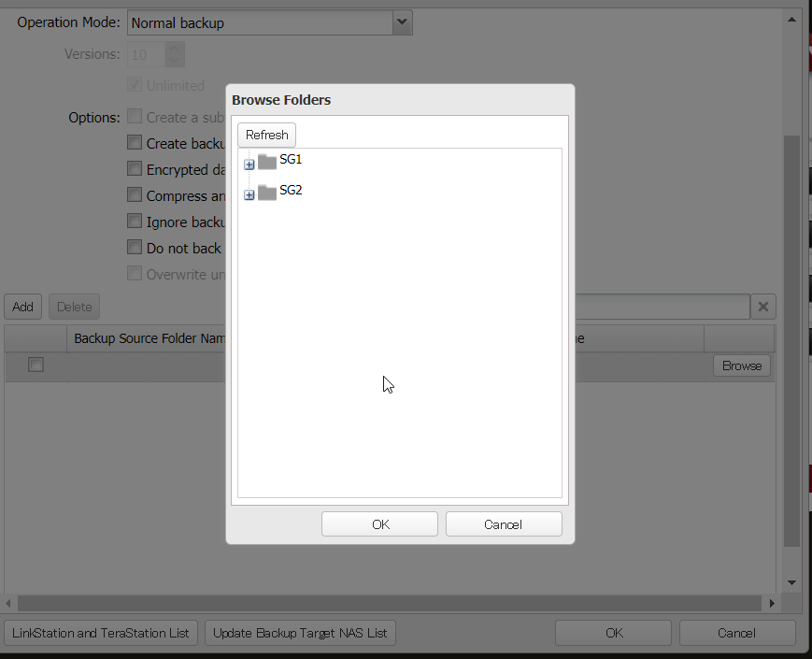The height and width of the screenshot is (659, 812).
Task: Click the vertical scrollbar up arrow
Action: coord(791,20)
